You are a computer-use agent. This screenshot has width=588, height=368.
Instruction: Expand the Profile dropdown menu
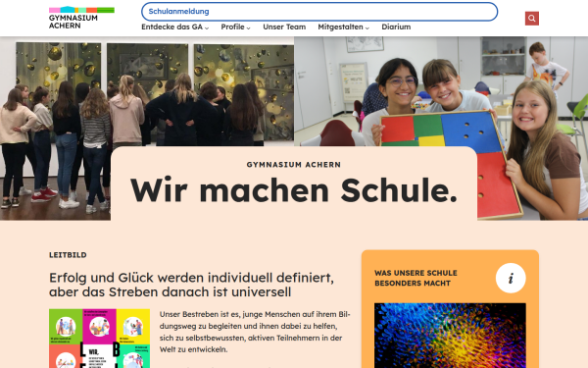(x=235, y=27)
